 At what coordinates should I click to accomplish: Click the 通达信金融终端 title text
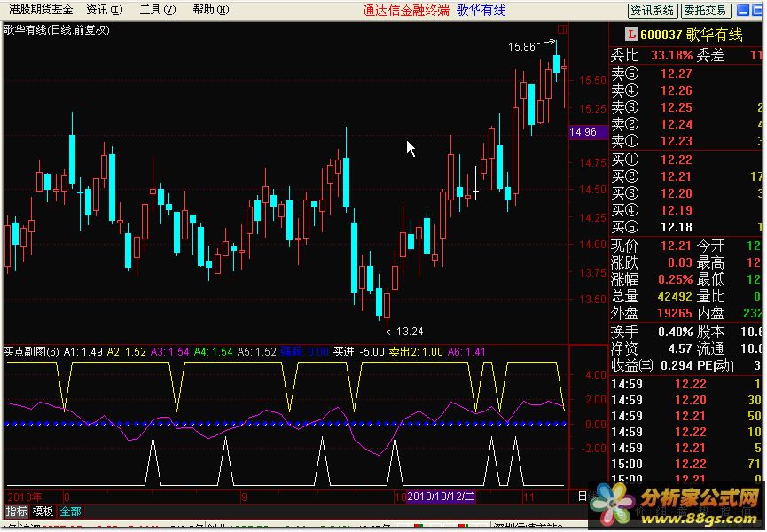click(406, 11)
